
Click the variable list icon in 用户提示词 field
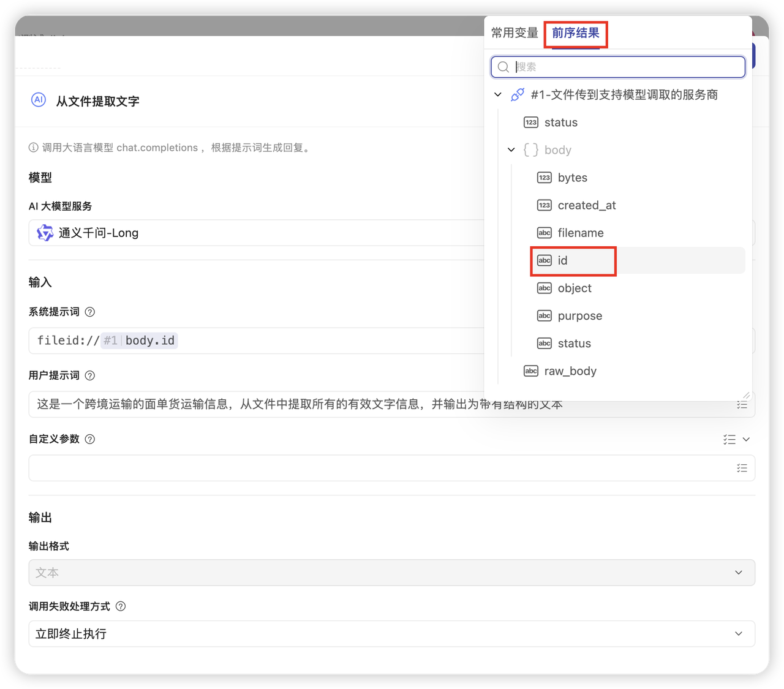[x=742, y=405]
